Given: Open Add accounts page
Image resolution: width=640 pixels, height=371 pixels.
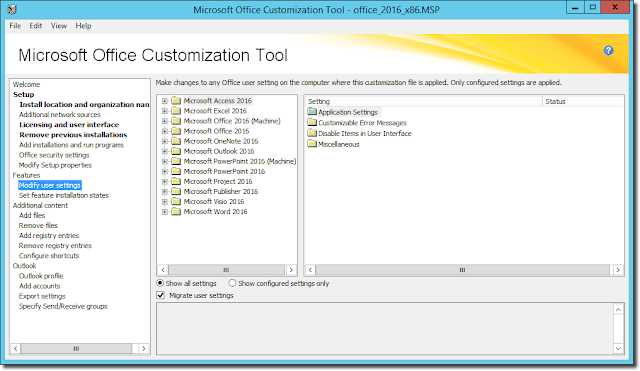Looking at the screenshot, I should point(39,286).
